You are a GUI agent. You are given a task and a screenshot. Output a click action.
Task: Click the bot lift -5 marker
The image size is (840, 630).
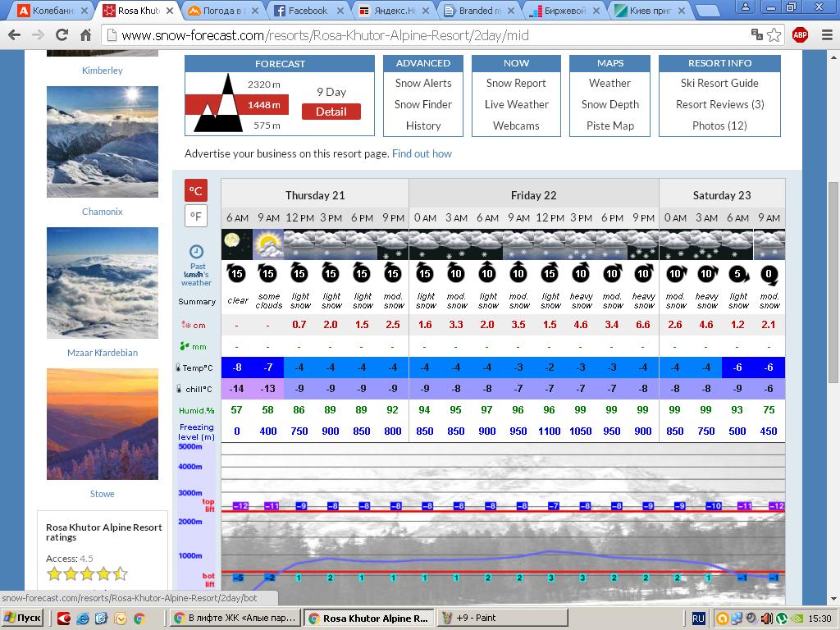tap(239, 577)
